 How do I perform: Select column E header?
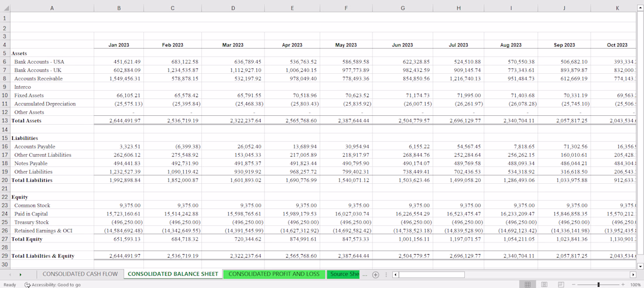tap(292, 8)
